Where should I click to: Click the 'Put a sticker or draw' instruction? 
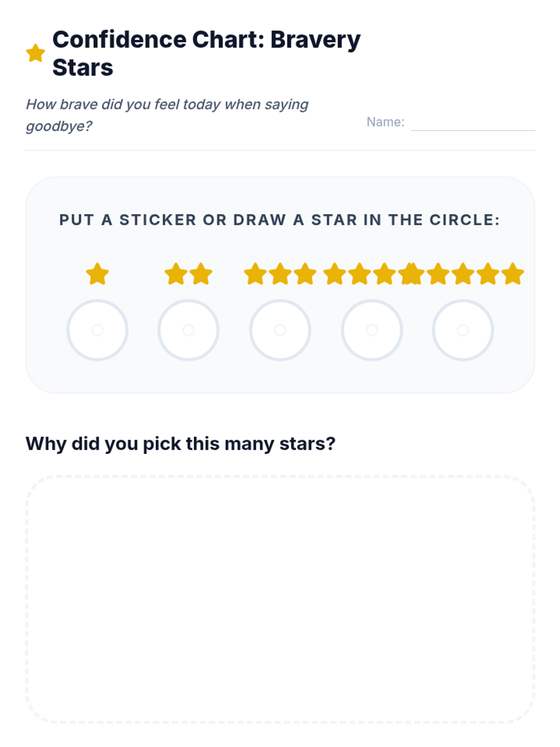280,220
